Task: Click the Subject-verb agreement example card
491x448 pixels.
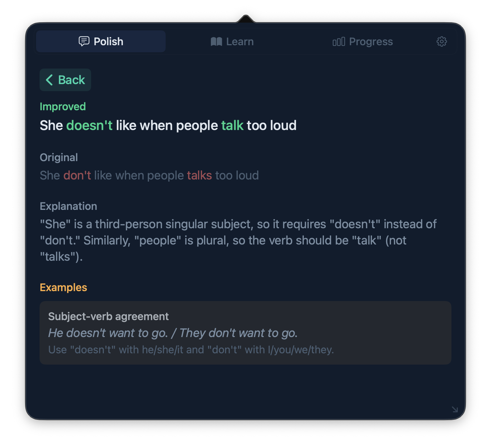Action: click(x=245, y=332)
